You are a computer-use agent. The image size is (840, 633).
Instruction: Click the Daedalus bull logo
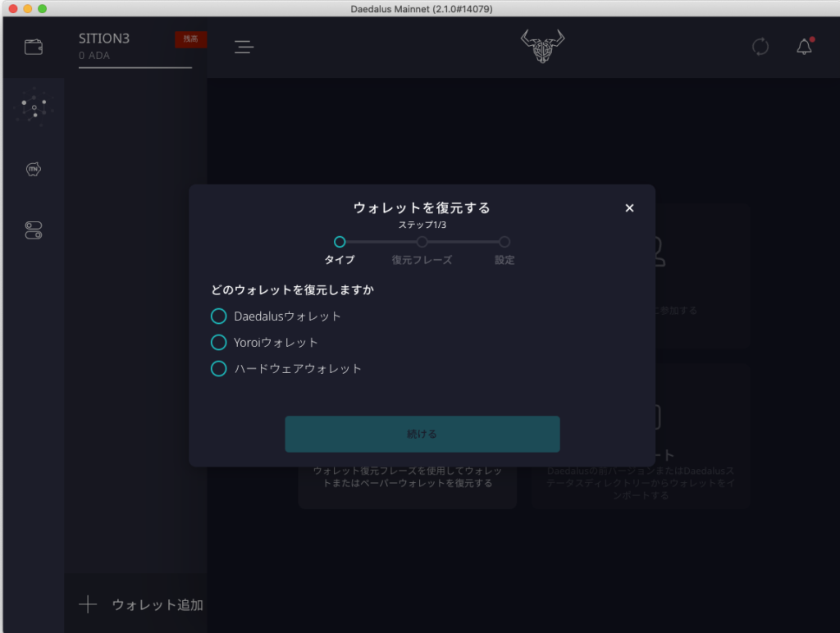(542, 47)
